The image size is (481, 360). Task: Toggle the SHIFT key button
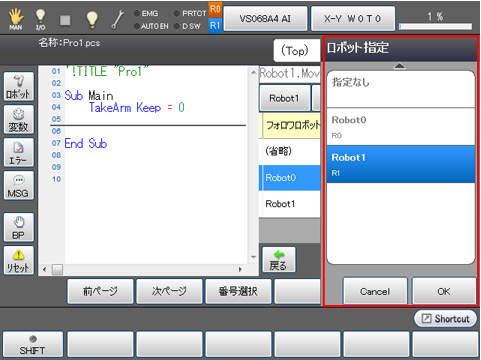(33, 345)
